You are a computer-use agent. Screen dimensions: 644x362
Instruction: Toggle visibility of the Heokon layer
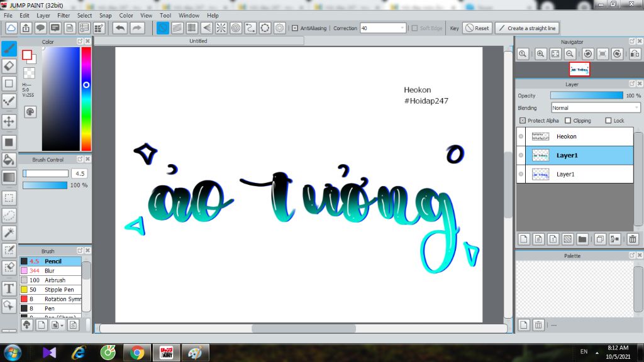pos(521,136)
